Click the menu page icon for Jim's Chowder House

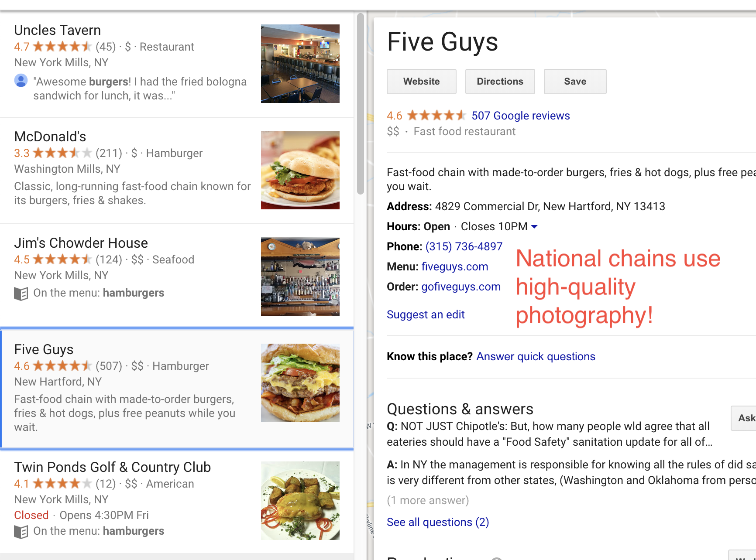tap(21, 293)
